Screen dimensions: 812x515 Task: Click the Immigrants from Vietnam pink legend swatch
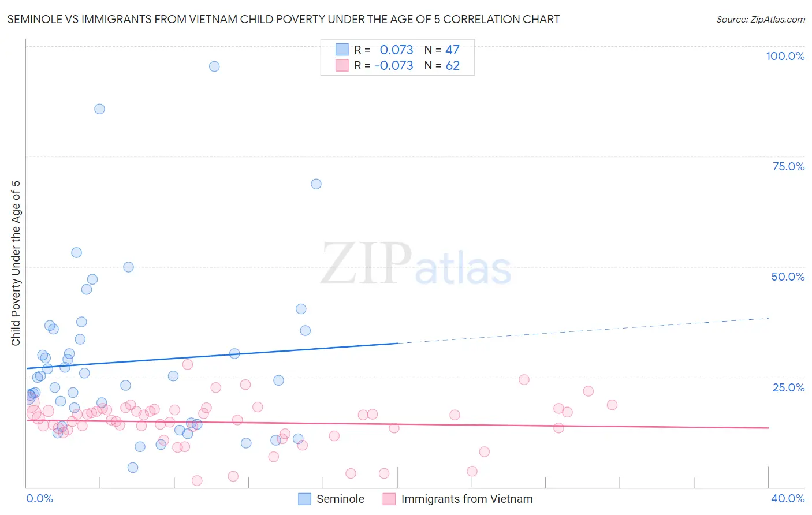coord(389,499)
